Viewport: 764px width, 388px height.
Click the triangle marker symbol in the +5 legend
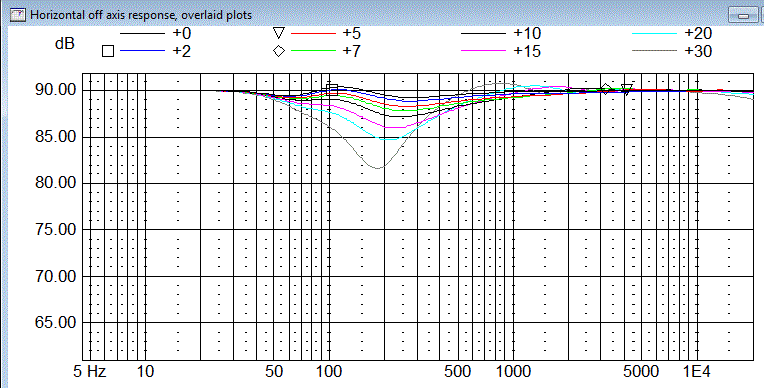pyautogui.click(x=279, y=33)
